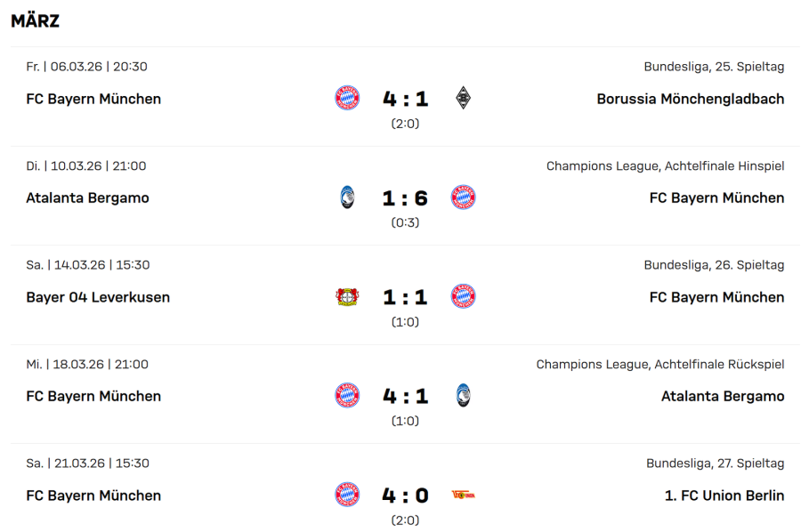
Task: Click Bayern crest in Leverkusen match row
Action: [x=463, y=297]
